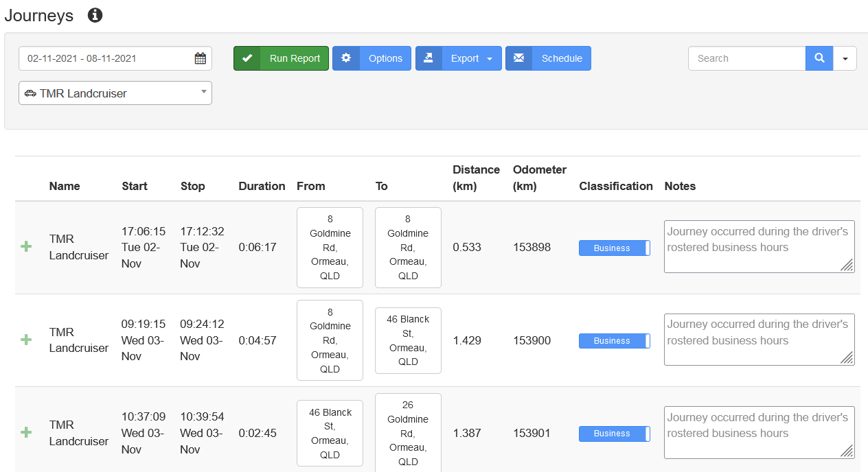Toggle Business classification for 153901 odometer row

(615, 433)
